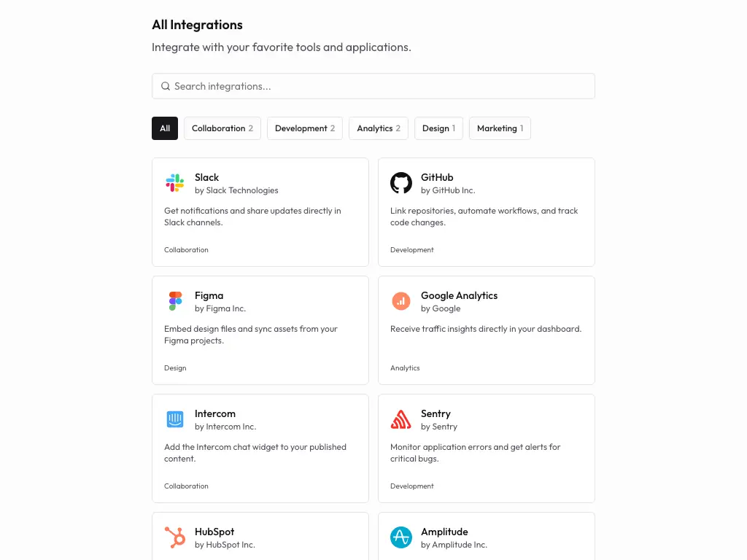Screen dimensions: 747x560
Task: Click the magnifying glass in the search bar
Action: tap(166, 86)
